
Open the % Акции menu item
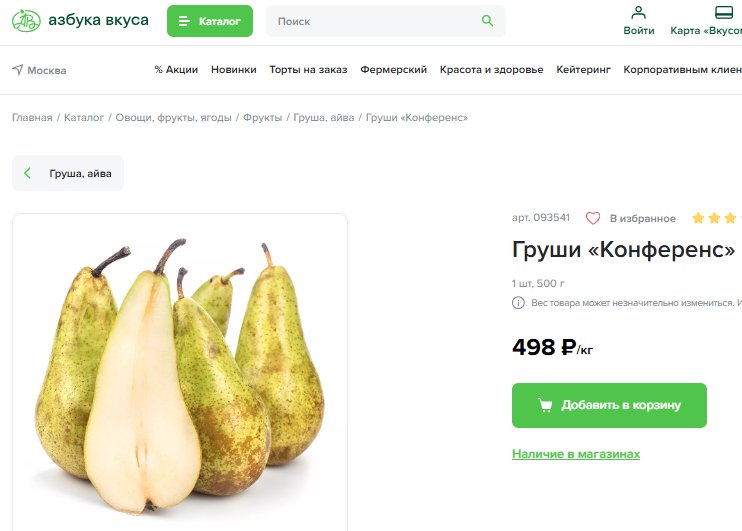[176, 70]
